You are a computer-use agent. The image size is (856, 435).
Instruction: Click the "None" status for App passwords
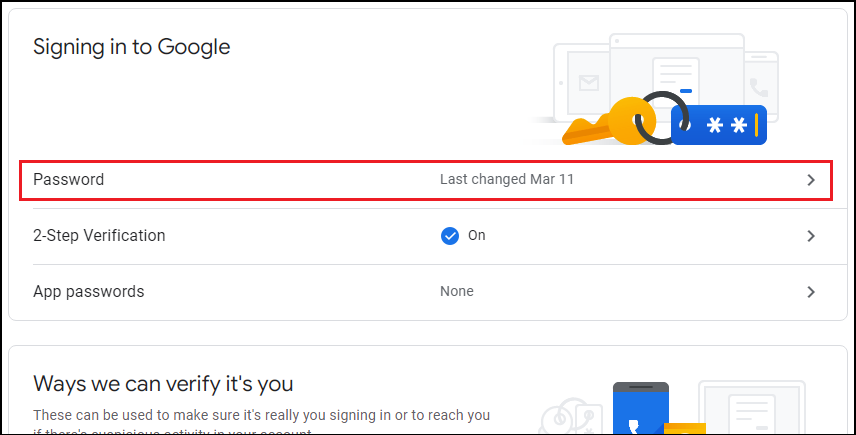(x=457, y=292)
